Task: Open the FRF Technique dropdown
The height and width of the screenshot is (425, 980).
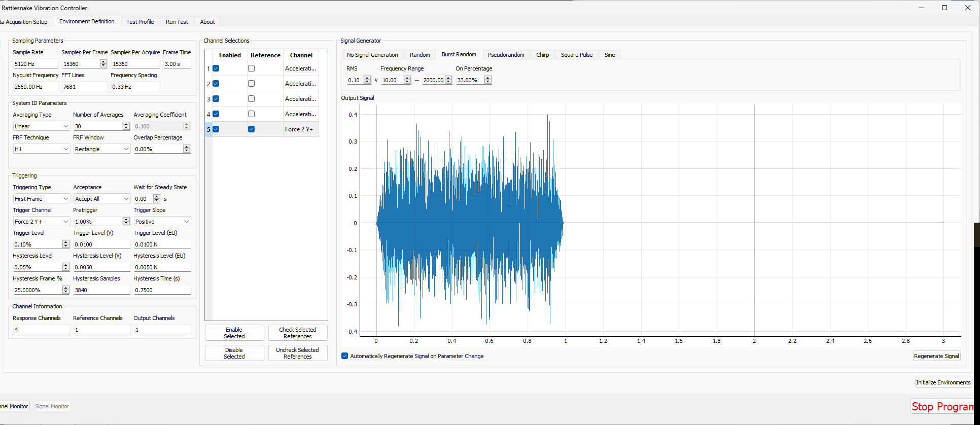Action: coord(41,149)
